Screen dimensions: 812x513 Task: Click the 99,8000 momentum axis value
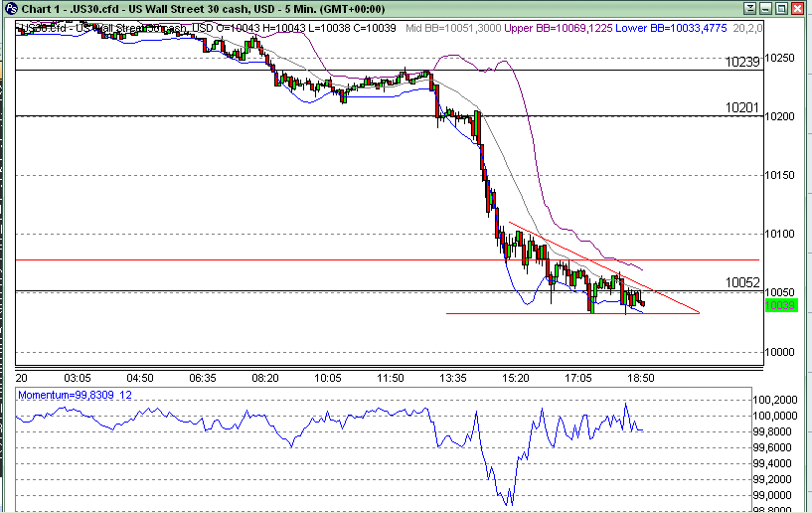[774, 431]
